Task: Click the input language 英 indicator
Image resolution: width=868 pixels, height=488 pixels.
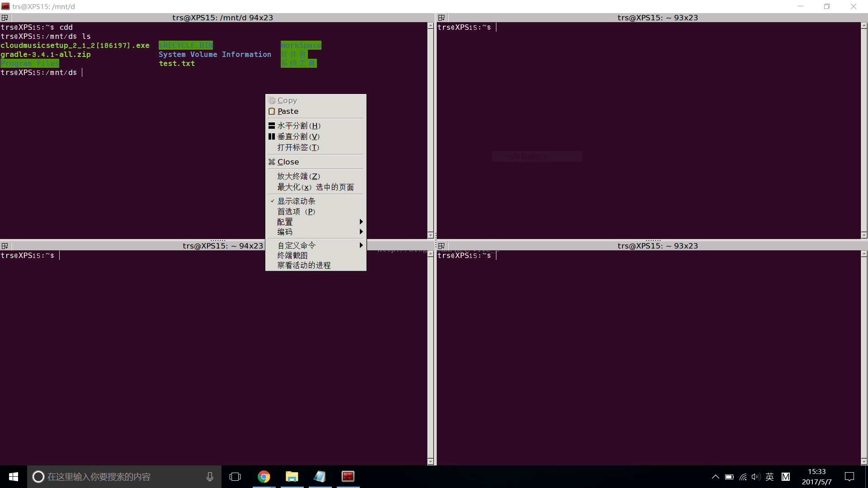Action: click(770, 477)
